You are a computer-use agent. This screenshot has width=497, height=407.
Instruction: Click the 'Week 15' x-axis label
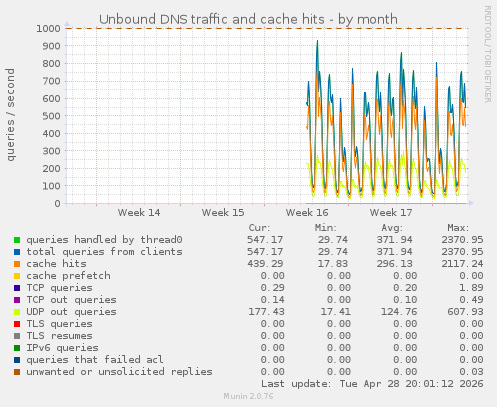coord(223,213)
